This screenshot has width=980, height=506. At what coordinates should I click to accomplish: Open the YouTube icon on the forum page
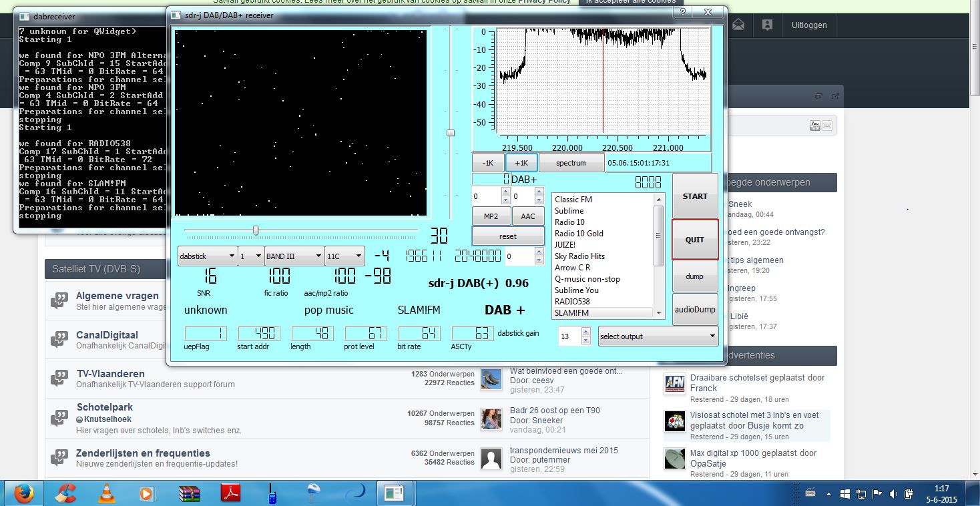coord(814,125)
